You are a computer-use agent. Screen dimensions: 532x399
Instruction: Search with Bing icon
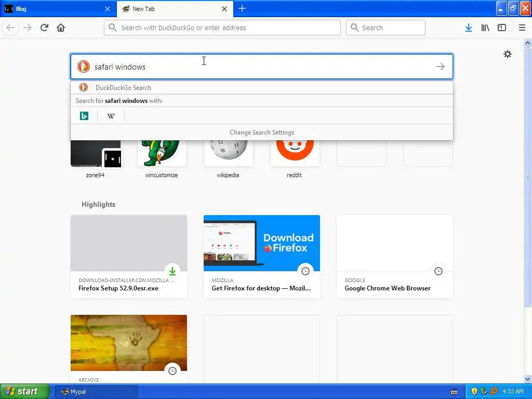point(84,116)
